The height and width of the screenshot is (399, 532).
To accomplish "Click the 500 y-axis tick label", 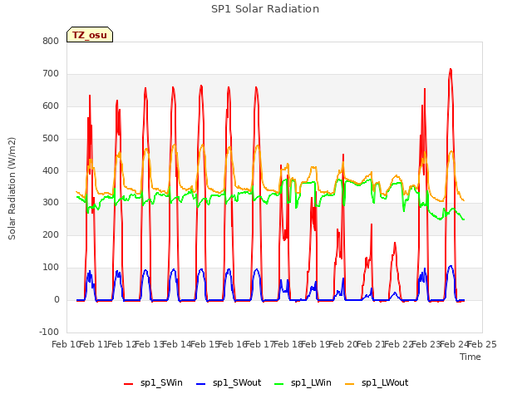I will click(x=51, y=139).
